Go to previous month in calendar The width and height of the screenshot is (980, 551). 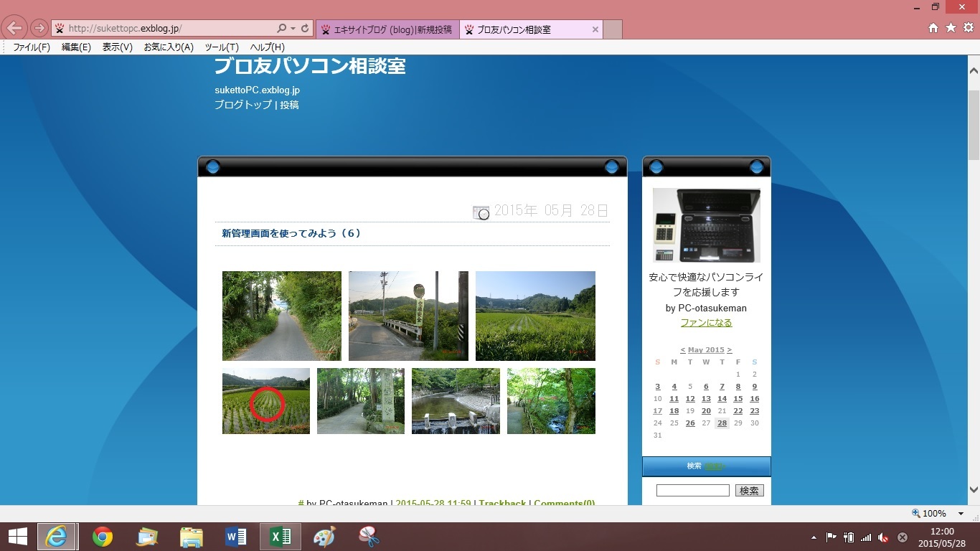point(682,350)
